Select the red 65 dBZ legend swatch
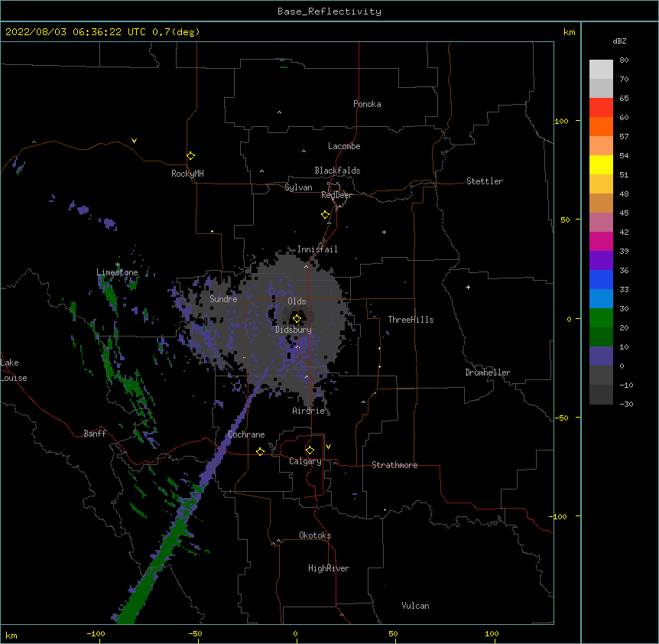Screen dimensions: 659x644 [x=601, y=107]
